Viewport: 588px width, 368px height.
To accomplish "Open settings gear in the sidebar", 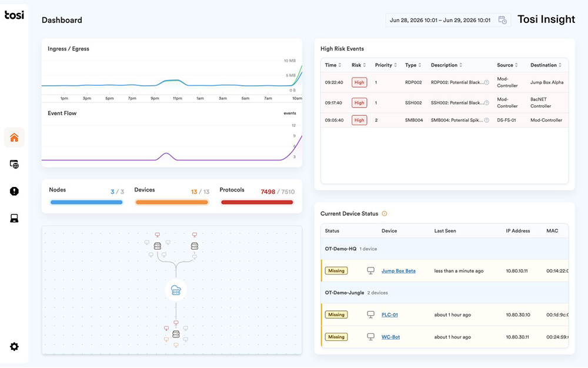I will pyautogui.click(x=14, y=347).
